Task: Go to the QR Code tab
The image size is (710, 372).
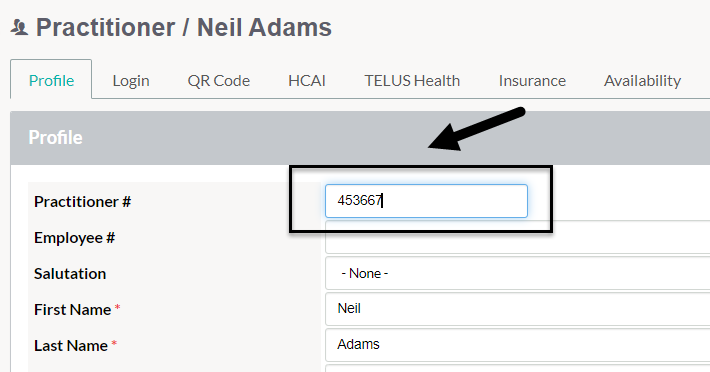Action: click(219, 81)
